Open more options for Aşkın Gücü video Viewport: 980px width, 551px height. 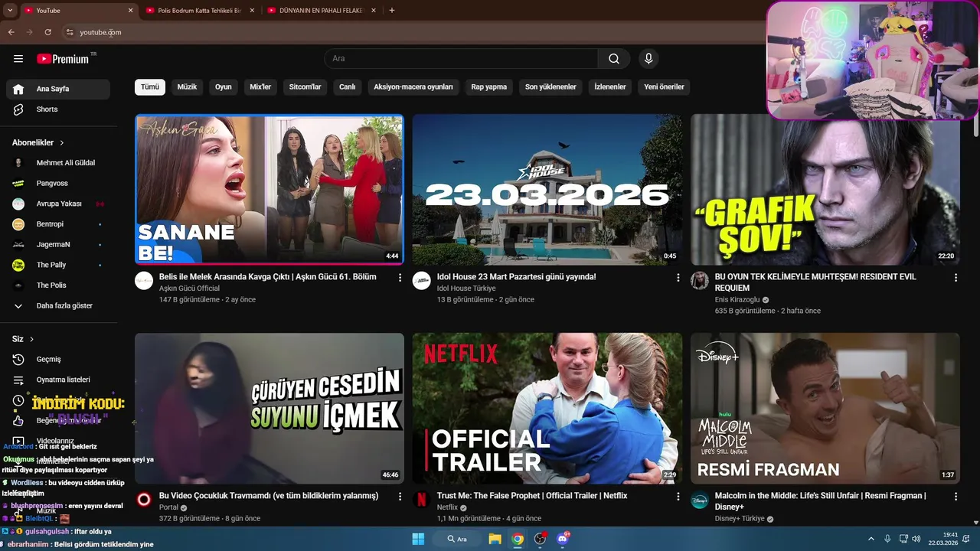[400, 278]
